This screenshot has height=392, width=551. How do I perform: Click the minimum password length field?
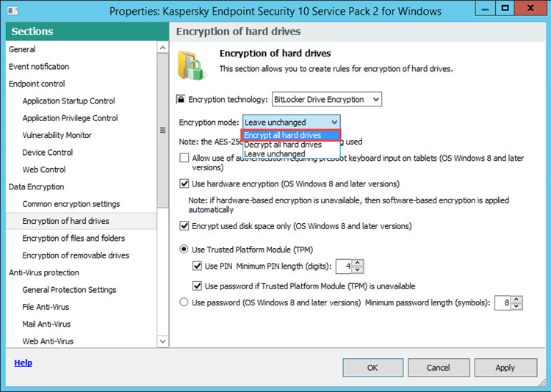click(503, 302)
